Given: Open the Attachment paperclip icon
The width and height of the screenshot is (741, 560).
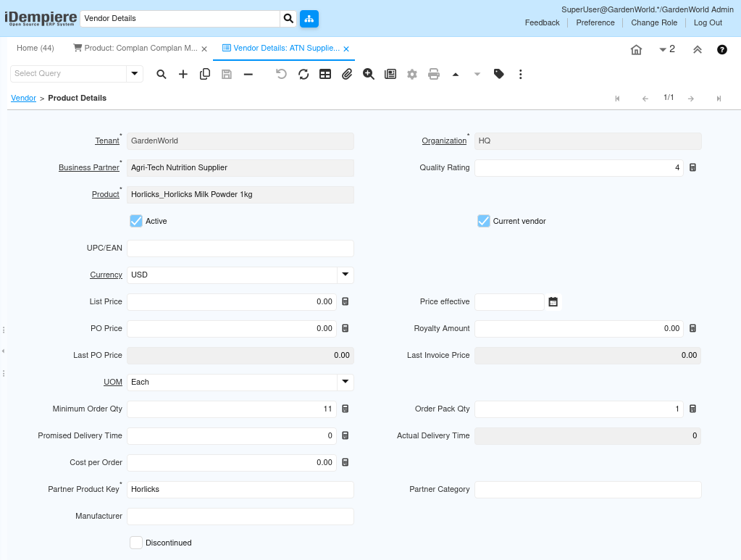Looking at the screenshot, I should [x=347, y=74].
